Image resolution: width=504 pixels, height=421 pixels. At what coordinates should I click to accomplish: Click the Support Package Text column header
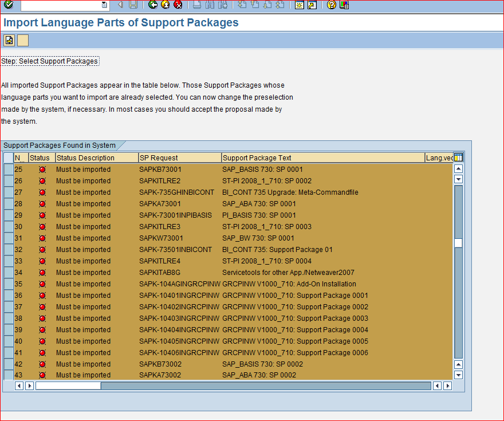[x=323, y=158]
